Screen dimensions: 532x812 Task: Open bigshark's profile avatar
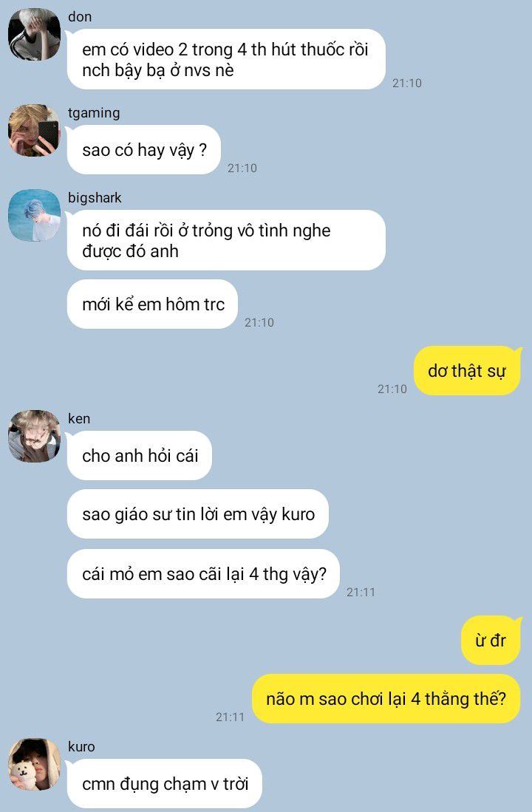point(34,215)
